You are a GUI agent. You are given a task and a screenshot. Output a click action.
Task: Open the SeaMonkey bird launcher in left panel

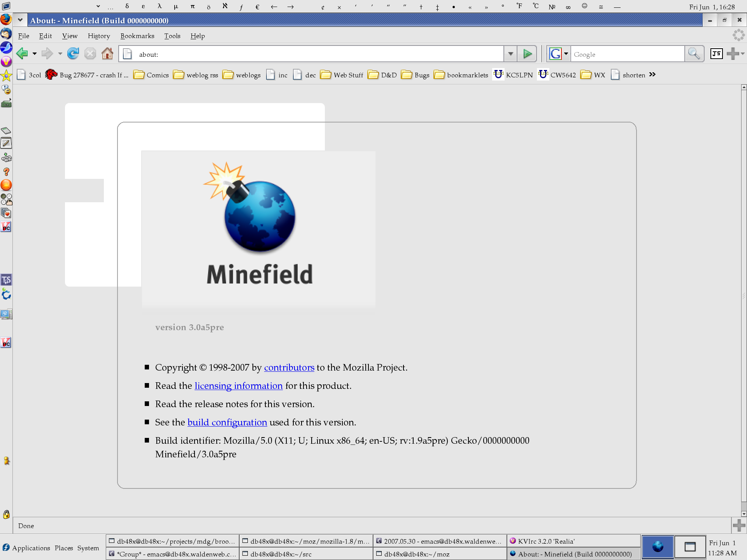tap(6, 47)
